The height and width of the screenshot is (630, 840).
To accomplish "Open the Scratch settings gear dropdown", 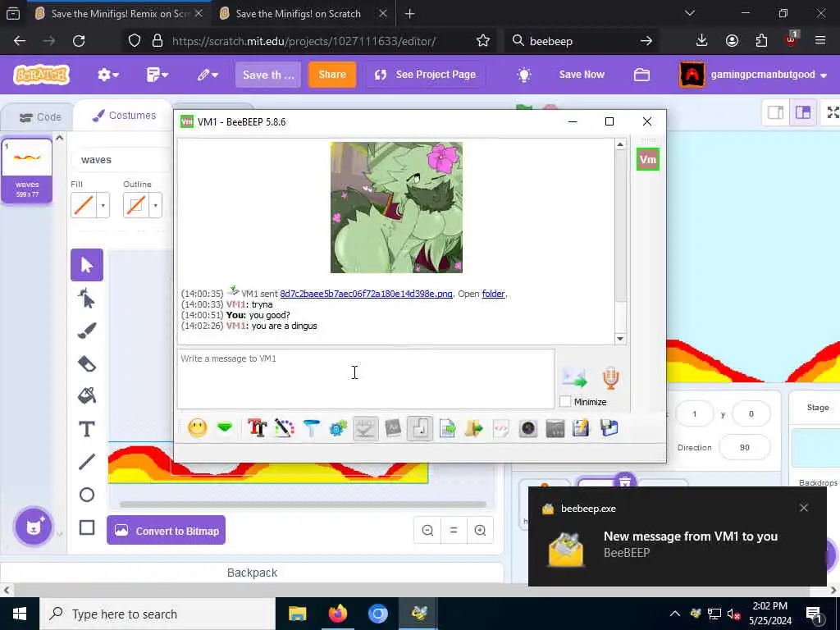I will [107, 75].
